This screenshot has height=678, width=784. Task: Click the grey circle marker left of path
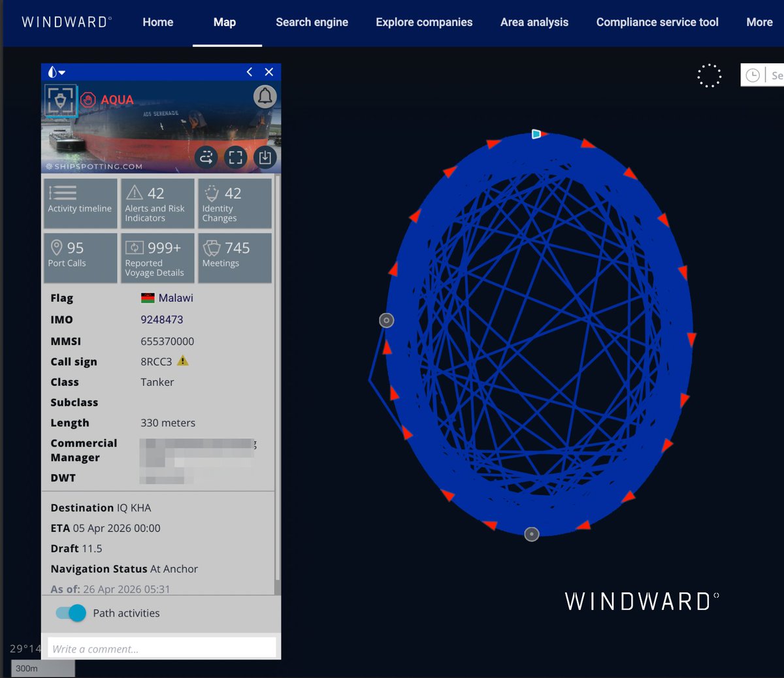tap(387, 320)
